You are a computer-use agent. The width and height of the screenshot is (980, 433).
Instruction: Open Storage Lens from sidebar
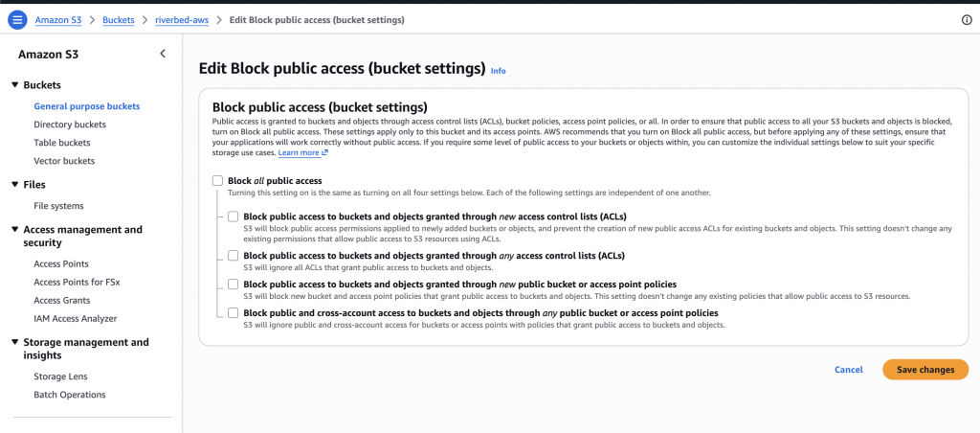[60, 376]
